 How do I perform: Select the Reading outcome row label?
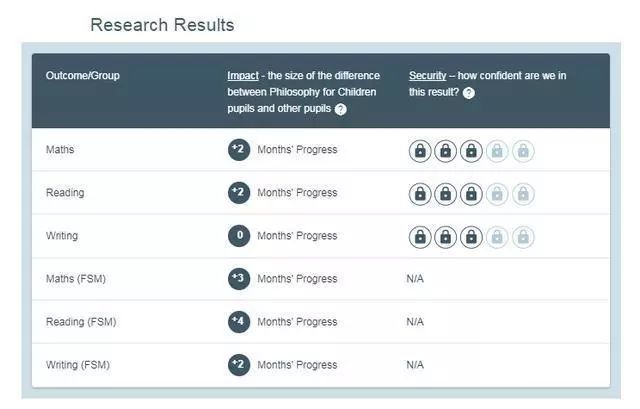coord(65,193)
